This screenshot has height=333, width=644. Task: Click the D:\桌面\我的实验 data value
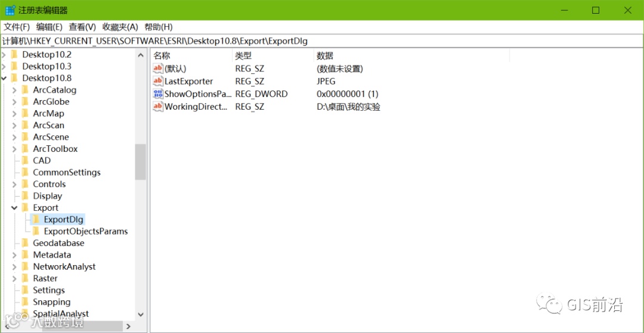click(x=348, y=107)
